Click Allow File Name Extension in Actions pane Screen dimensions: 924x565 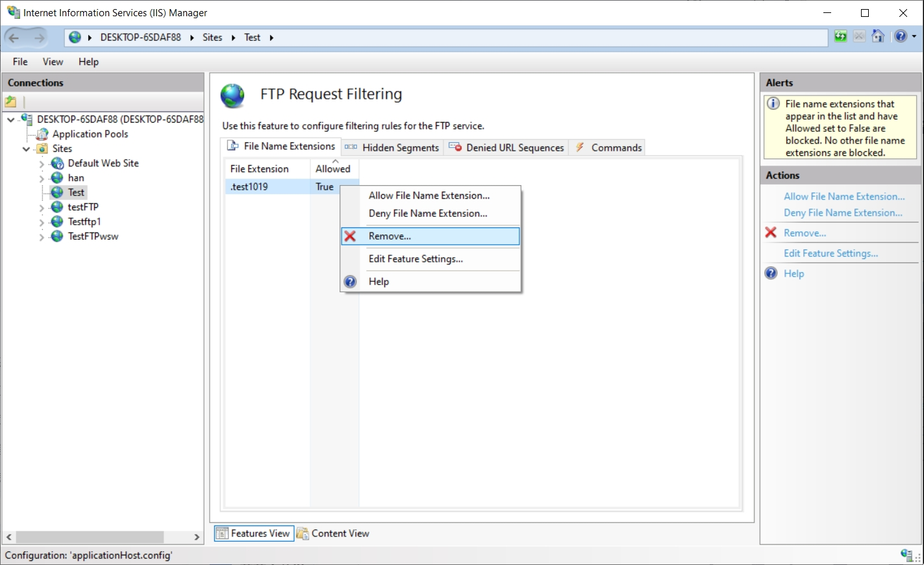tap(844, 196)
